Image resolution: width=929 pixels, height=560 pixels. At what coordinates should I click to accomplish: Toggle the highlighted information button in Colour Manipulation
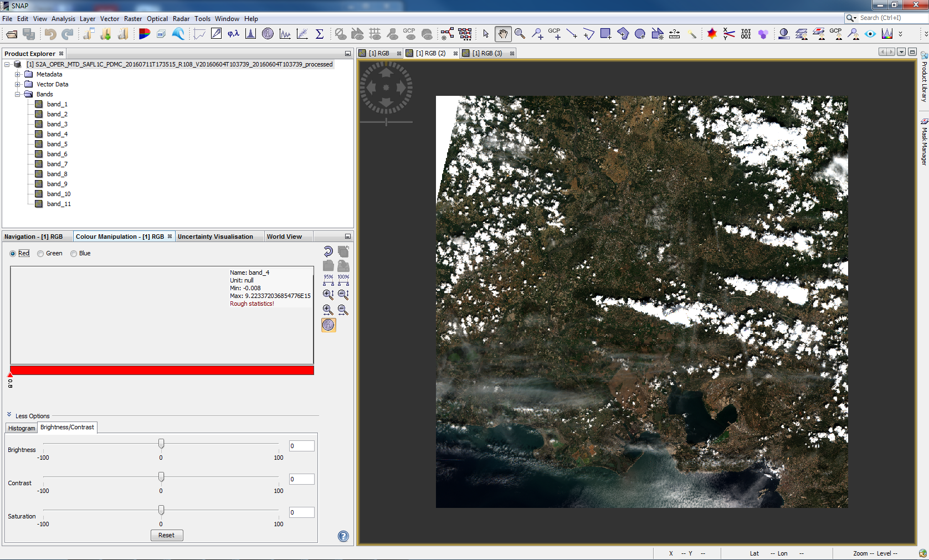(329, 325)
